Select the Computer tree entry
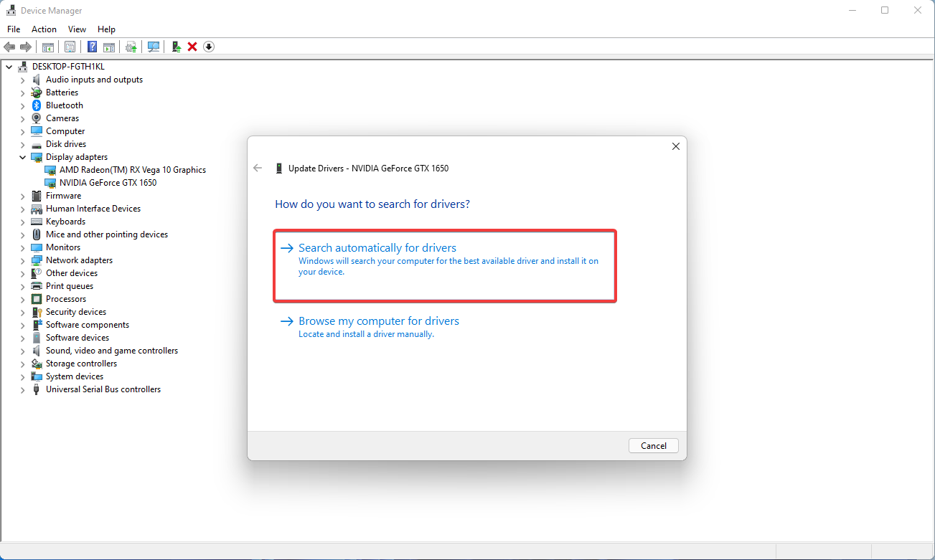 (x=65, y=131)
